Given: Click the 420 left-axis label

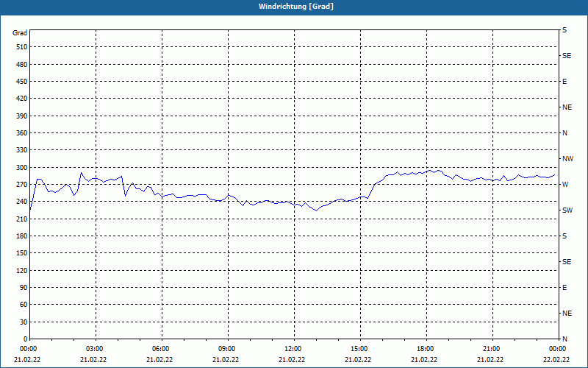Looking at the screenshot, I should click(x=21, y=99).
